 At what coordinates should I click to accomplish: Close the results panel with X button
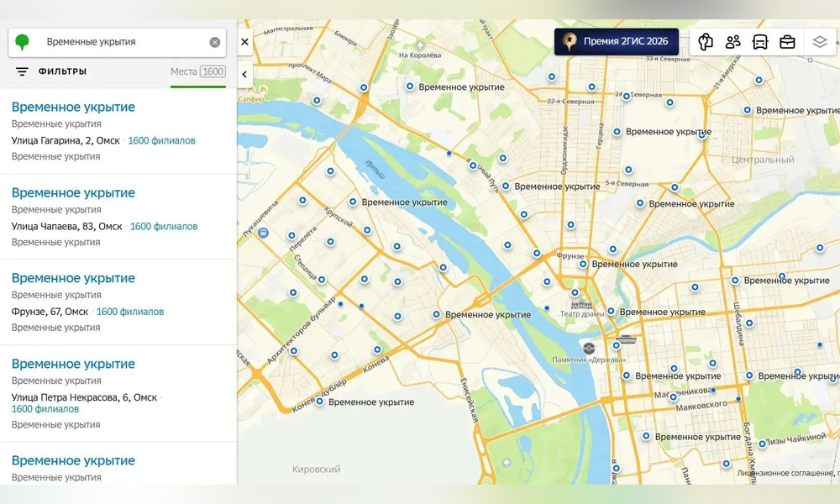[x=244, y=42]
